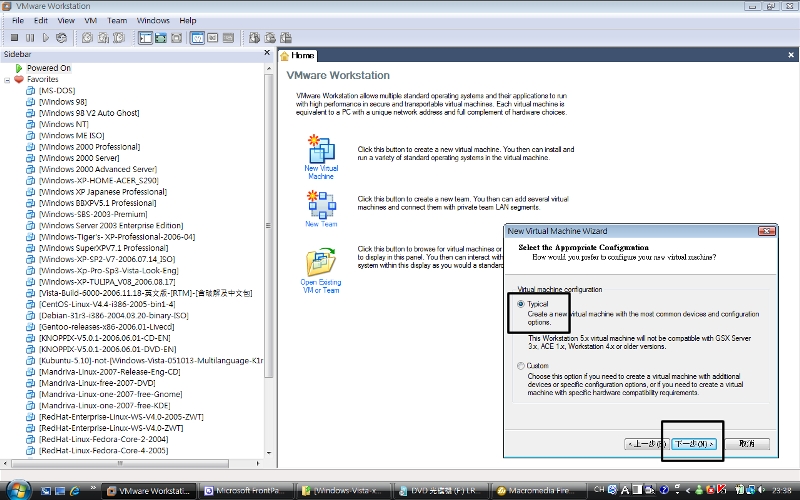The height and width of the screenshot is (500, 800).
Task: Click the Open Existing VM or Team folder icon
Action: (320, 262)
